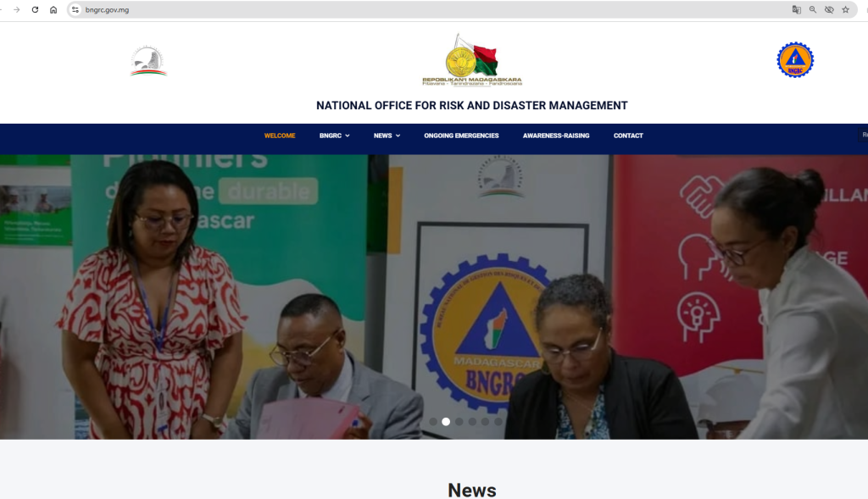Go to the AWARENESS-RAISING page
This screenshot has height=499, width=868.
556,136
